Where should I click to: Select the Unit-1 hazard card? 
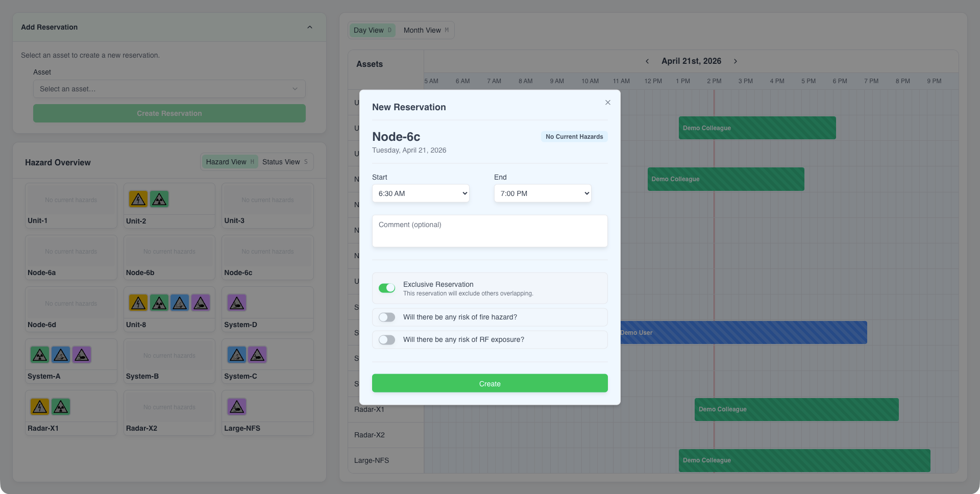(71, 206)
